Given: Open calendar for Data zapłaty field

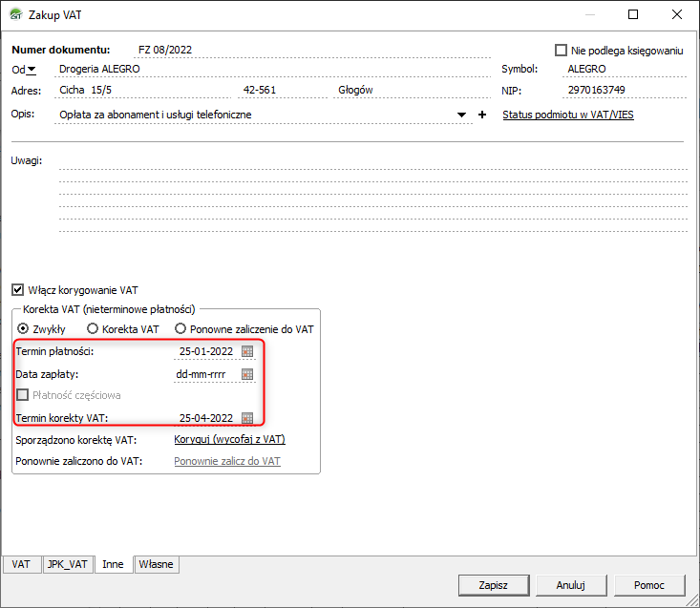Looking at the screenshot, I should [247, 374].
